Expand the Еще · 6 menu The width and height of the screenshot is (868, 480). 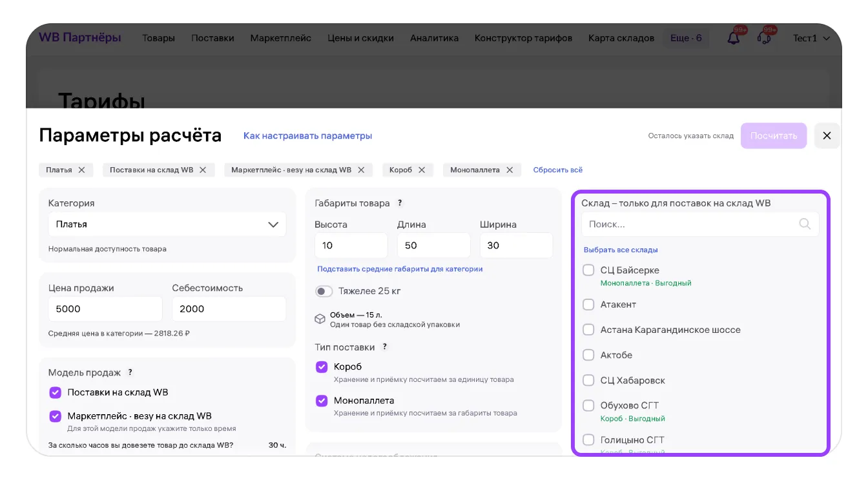tap(686, 38)
